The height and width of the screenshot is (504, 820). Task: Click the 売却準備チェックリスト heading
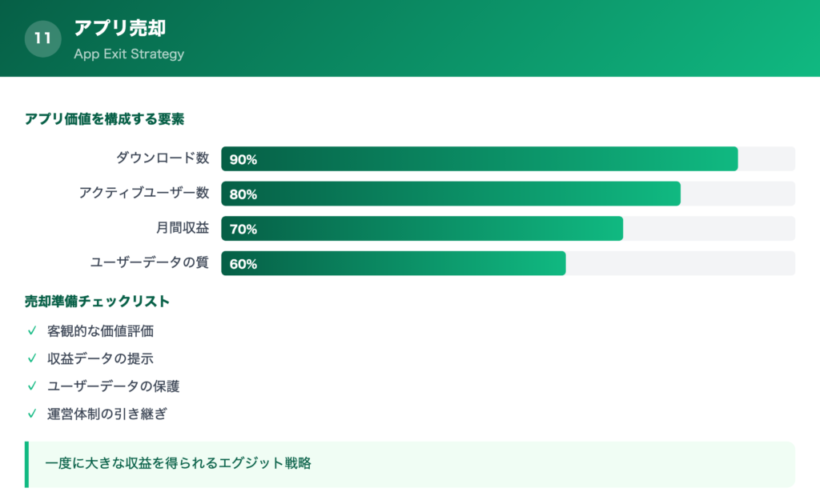[97, 302]
